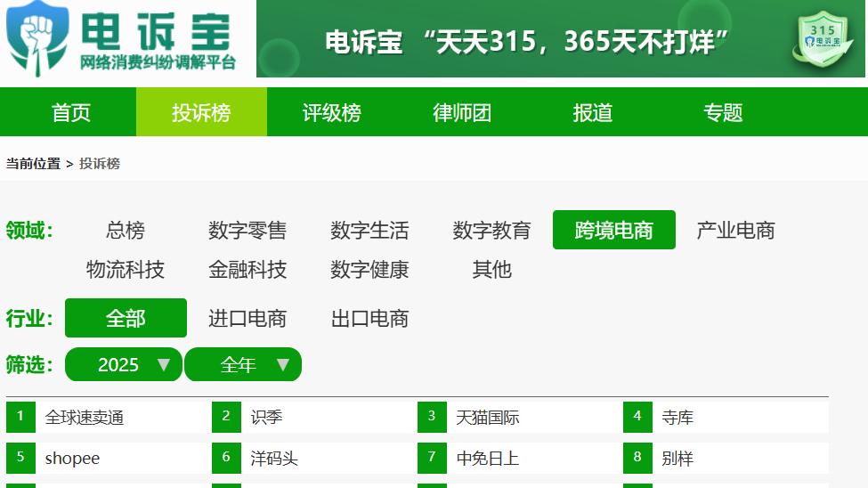Viewport: 868px width, 488px height.
Task: Select the 数字零售 field filter
Action: (x=247, y=230)
